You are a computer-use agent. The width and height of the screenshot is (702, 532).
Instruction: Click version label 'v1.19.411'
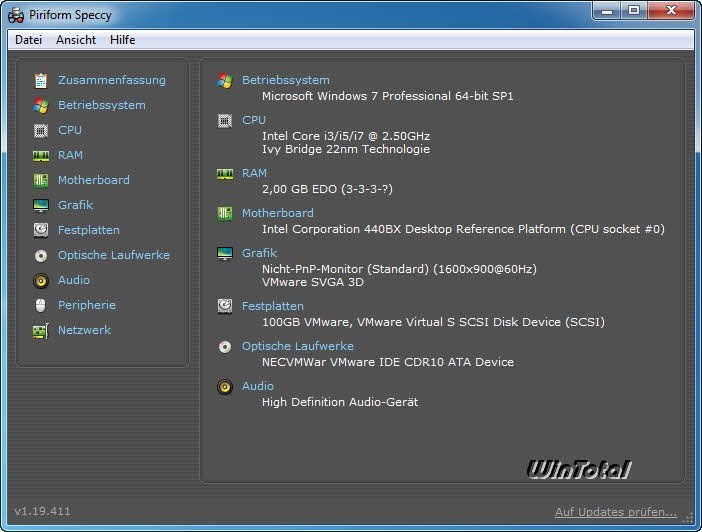[x=42, y=511]
